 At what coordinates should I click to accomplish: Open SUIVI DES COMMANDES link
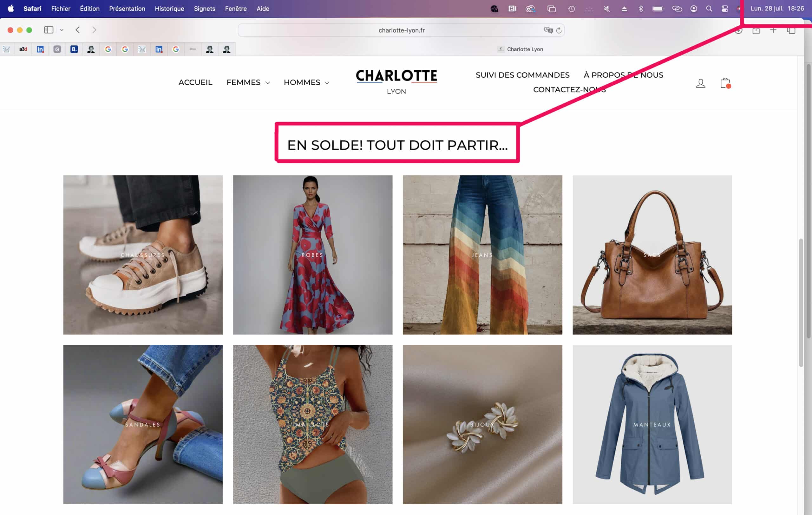[x=522, y=75]
